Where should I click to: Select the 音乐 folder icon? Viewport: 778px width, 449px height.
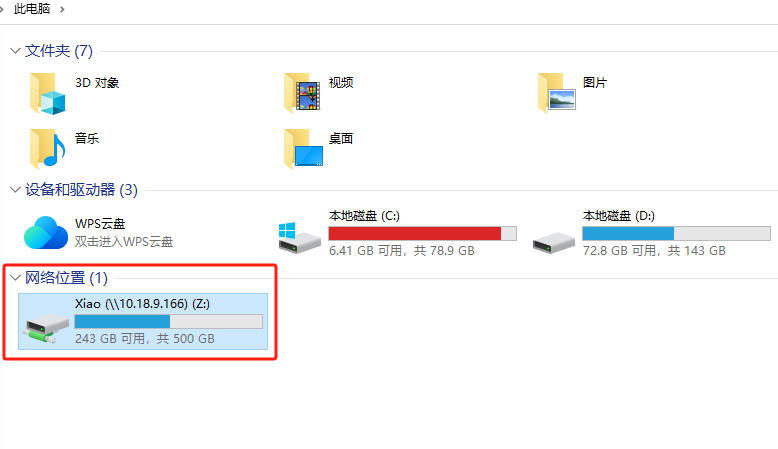(x=47, y=148)
